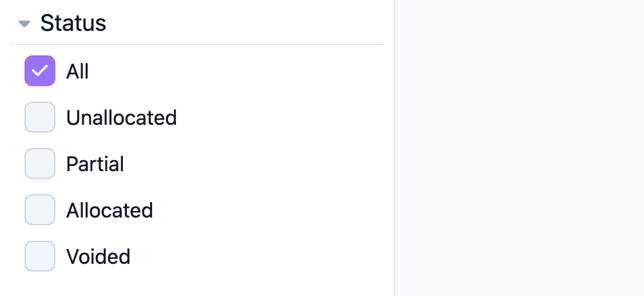Choose the "Partial" label text
The width and height of the screenshot is (644, 296).
[95, 164]
